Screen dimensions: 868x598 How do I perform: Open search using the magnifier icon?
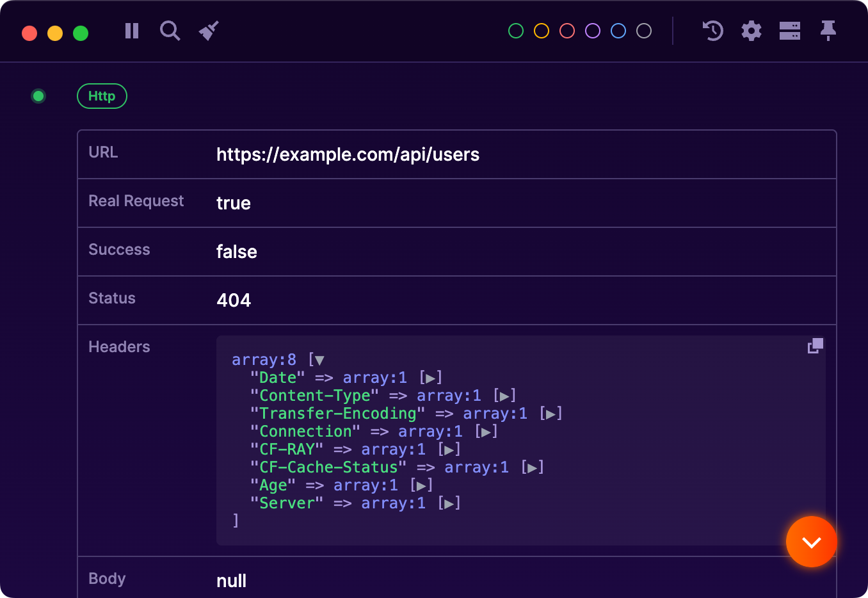(170, 30)
